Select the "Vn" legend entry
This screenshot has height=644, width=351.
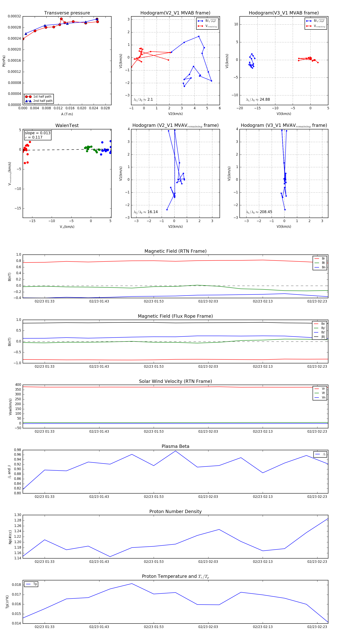320,398
